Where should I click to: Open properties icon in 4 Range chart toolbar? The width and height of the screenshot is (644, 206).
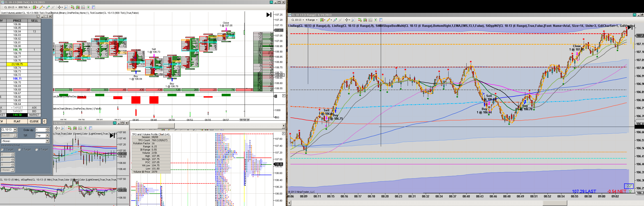pos(381,20)
